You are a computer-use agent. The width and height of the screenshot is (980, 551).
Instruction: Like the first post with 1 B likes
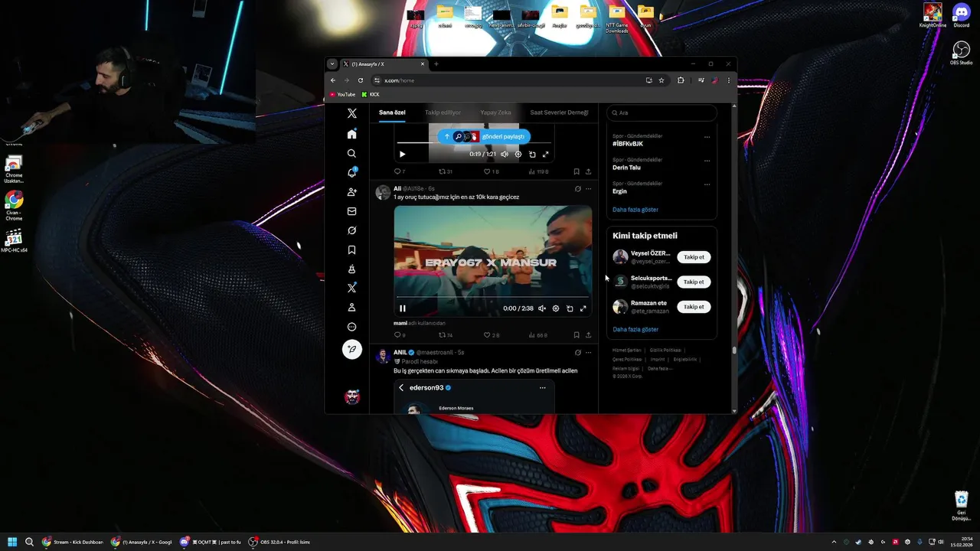click(492, 171)
